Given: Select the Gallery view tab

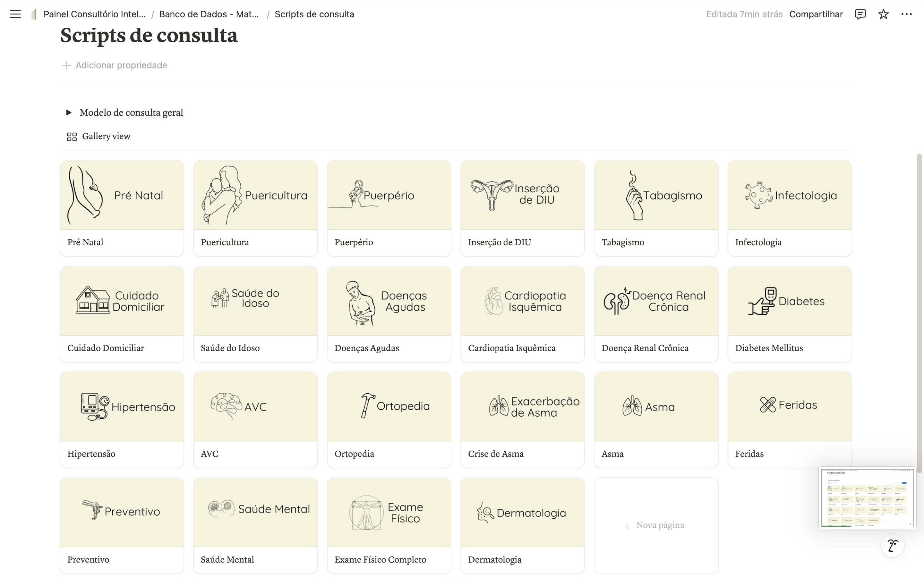Looking at the screenshot, I should 99,136.
